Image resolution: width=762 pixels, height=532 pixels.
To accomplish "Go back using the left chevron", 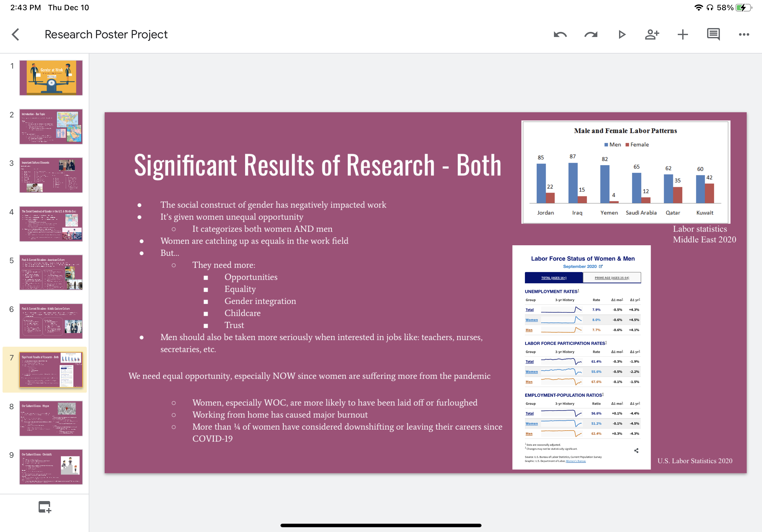I will (x=16, y=34).
